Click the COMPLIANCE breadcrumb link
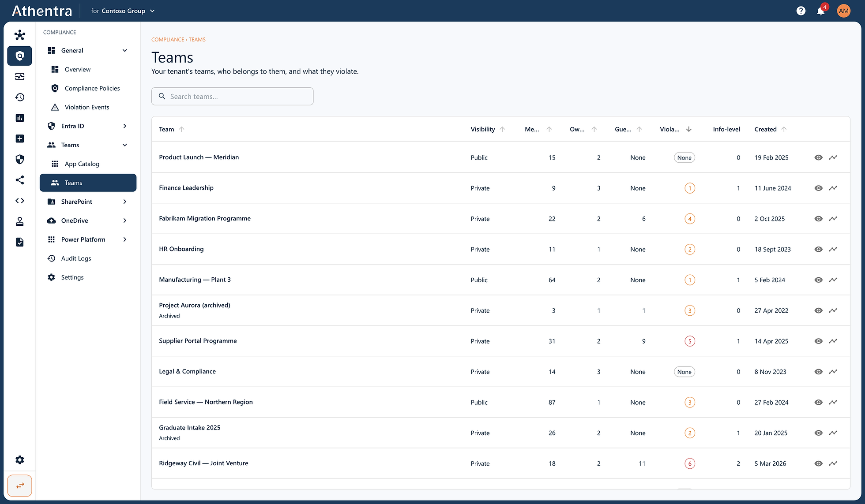This screenshot has height=504, width=865. (x=168, y=40)
